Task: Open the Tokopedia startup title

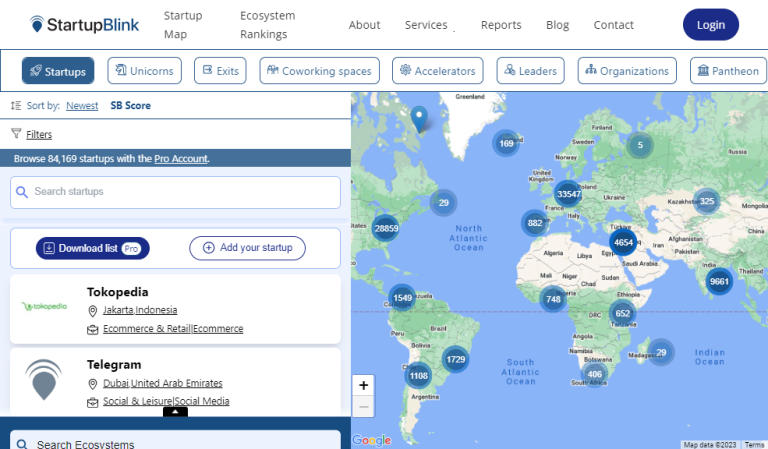Action: coord(118,292)
